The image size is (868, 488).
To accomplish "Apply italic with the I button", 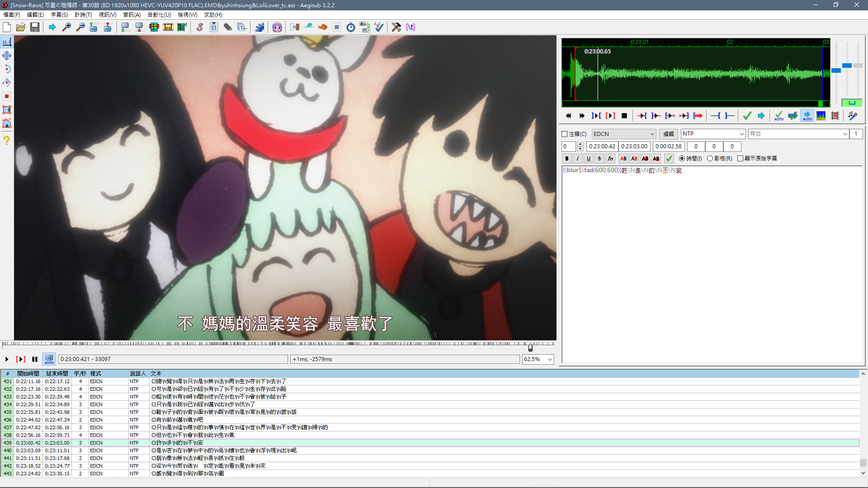I will coord(578,159).
